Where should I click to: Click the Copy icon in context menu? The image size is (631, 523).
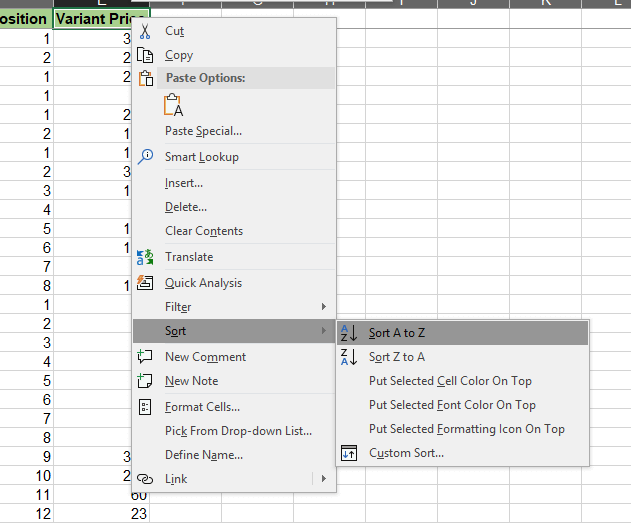click(x=145, y=55)
